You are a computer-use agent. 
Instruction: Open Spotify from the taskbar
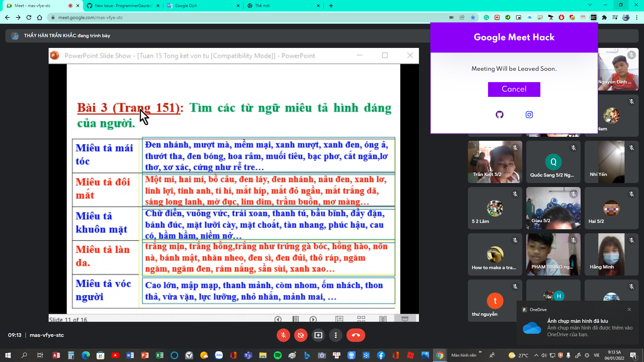click(277, 355)
